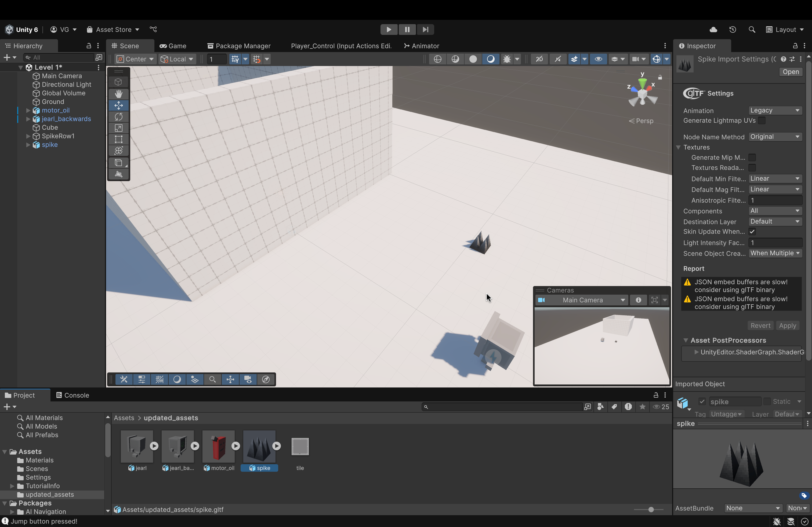The width and height of the screenshot is (812, 527).
Task: Select the Scale tool
Action: click(x=118, y=128)
